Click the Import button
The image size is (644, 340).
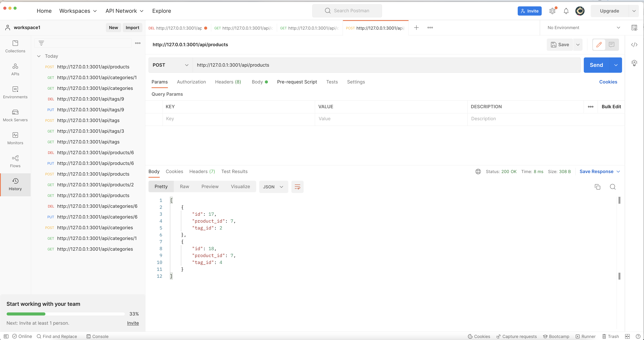coord(132,28)
